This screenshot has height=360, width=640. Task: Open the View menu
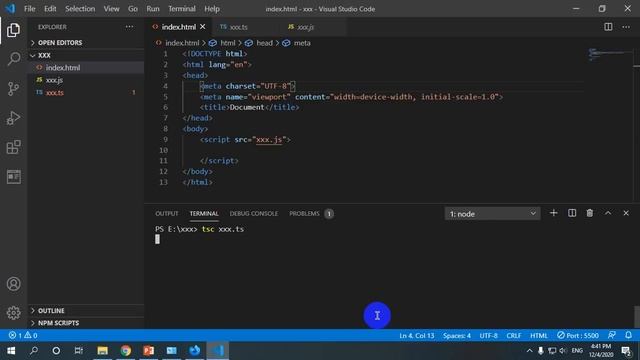pos(111,9)
